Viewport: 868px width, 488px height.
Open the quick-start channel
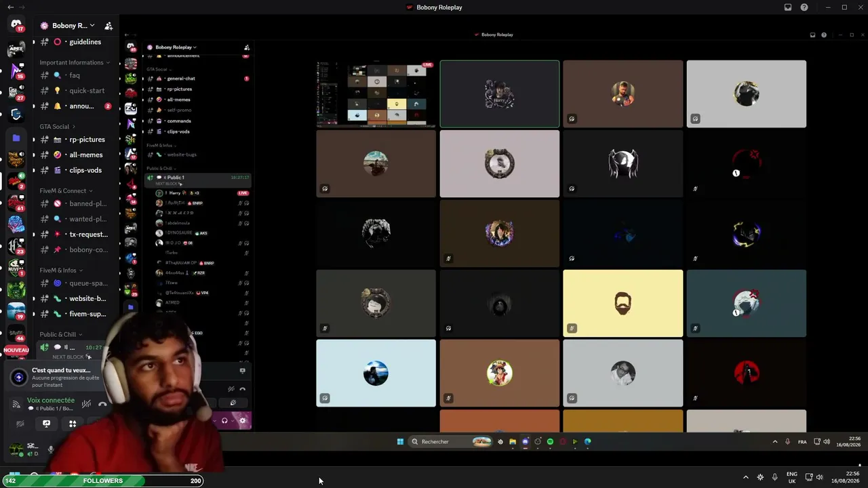pos(75,91)
